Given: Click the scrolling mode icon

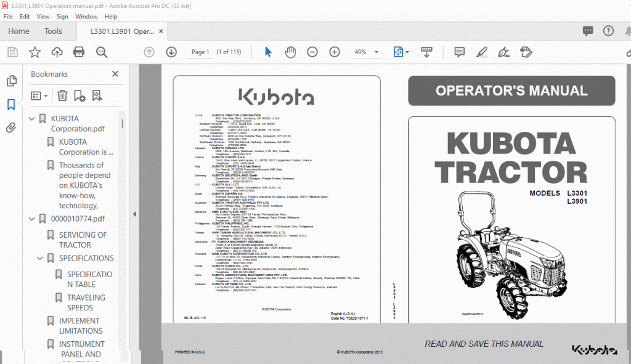Looking at the screenshot, I should tap(426, 52).
